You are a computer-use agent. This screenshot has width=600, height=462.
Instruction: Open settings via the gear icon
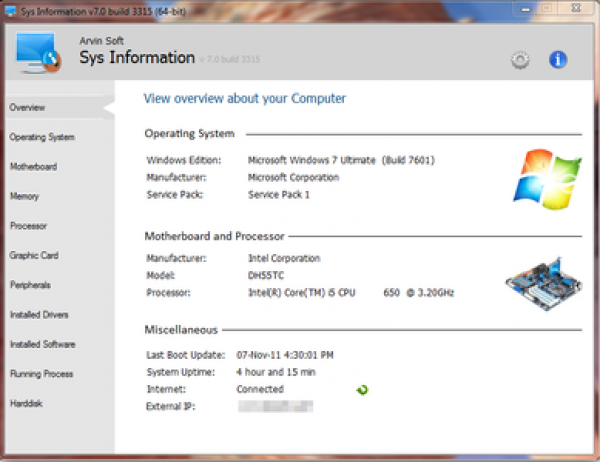(x=520, y=60)
